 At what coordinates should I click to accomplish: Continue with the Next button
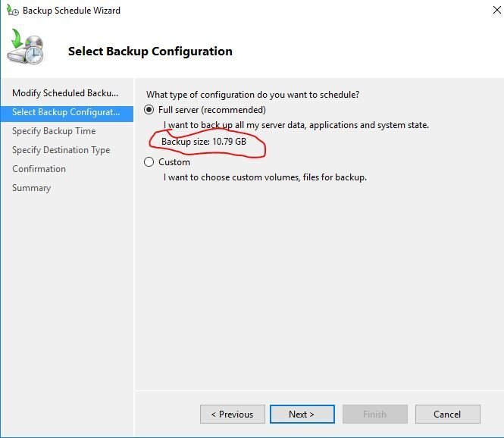(302, 415)
